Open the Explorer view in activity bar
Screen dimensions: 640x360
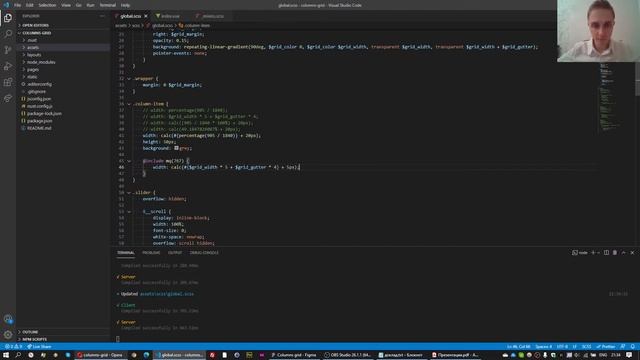pyautogui.click(x=8, y=18)
